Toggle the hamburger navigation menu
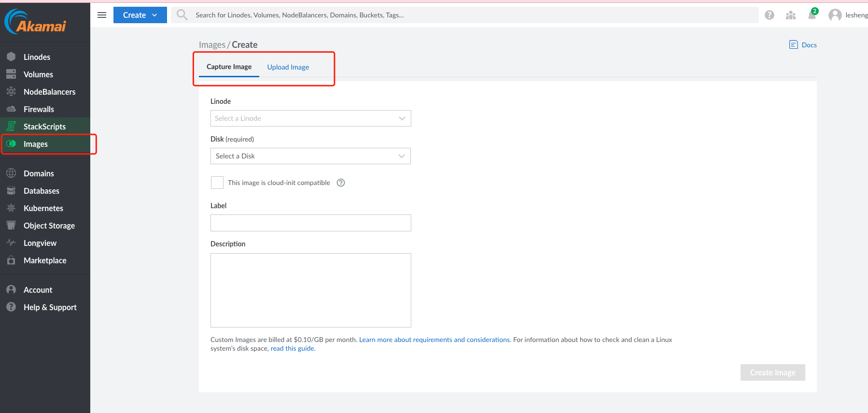The height and width of the screenshot is (413, 868). click(x=102, y=15)
